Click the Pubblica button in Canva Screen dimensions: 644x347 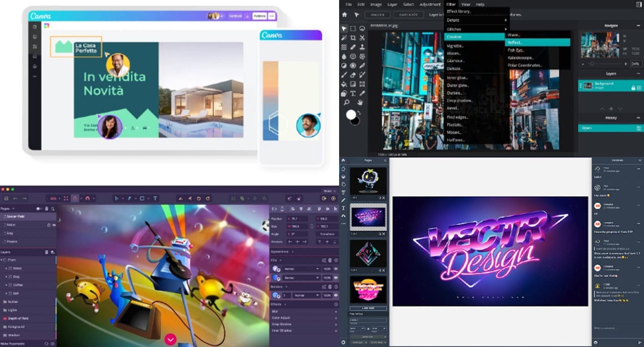click(x=260, y=16)
